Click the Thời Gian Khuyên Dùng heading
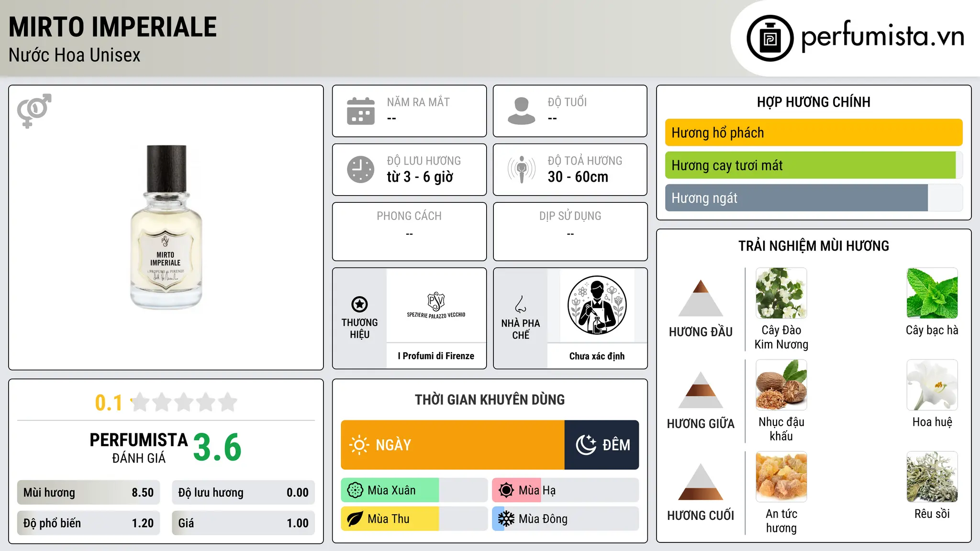This screenshot has height=551, width=980. tap(490, 399)
